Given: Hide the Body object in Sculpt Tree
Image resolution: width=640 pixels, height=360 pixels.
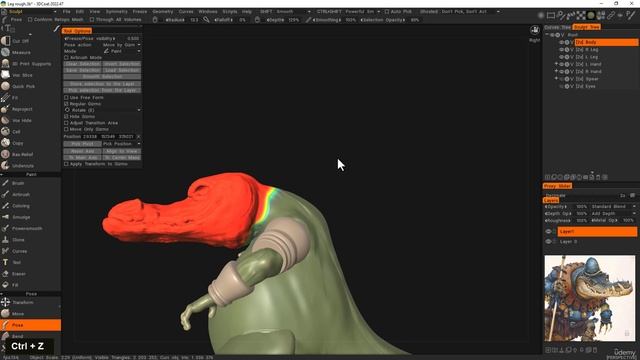Looking at the screenshot, I should click(562, 42).
